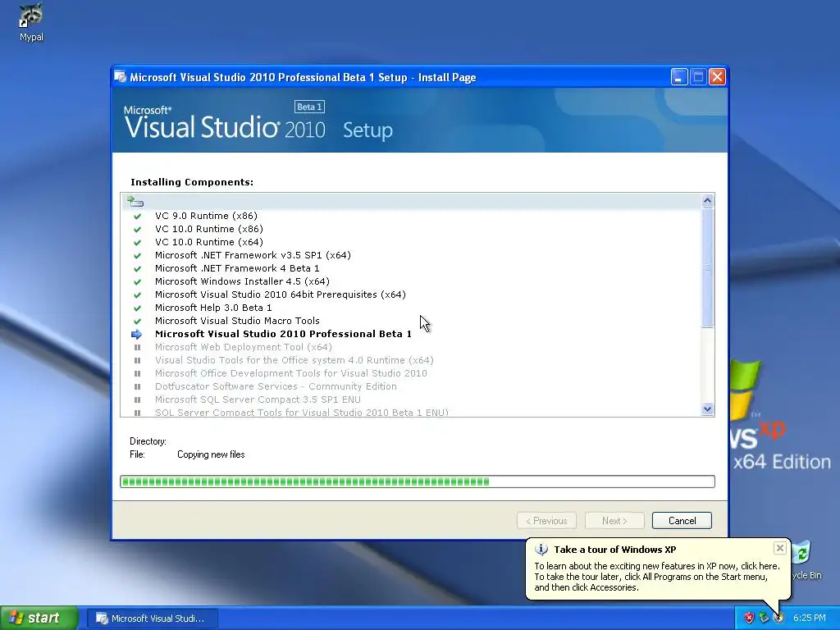840x630 pixels.
Task: Click the pending icon beside Dotfuscator Software Services
Action: pyautogui.click(x=137, y=387)
